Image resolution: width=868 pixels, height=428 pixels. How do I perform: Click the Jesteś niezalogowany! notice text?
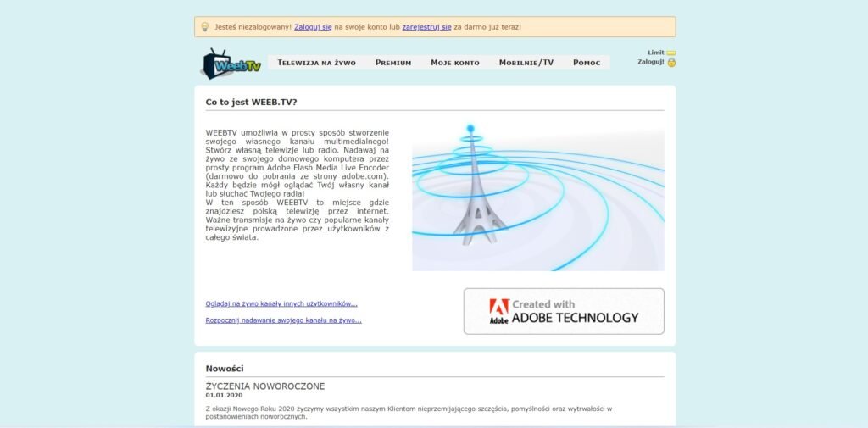pos(253,26)
